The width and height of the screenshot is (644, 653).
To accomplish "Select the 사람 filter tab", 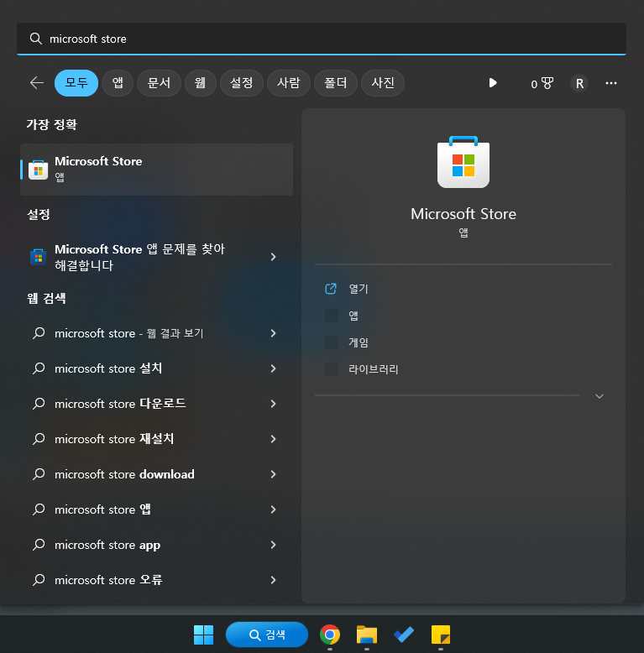I will click(289, 83).
